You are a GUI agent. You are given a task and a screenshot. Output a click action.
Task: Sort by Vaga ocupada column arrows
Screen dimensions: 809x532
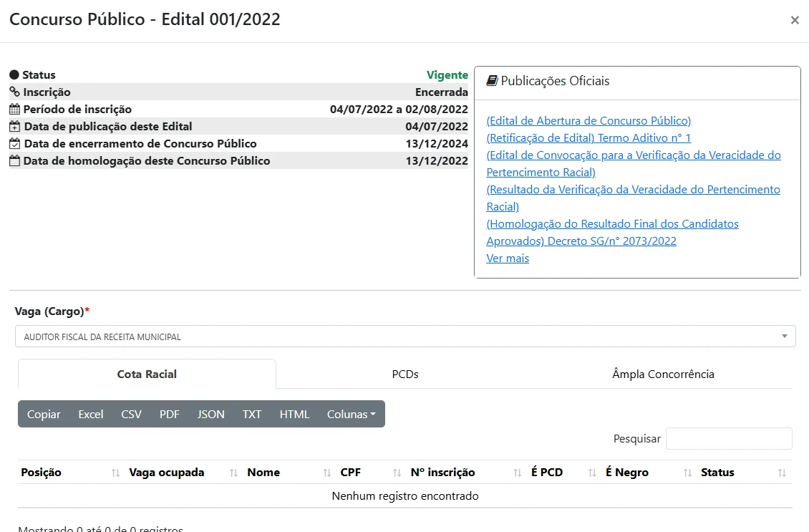click(x=233, y=473)
